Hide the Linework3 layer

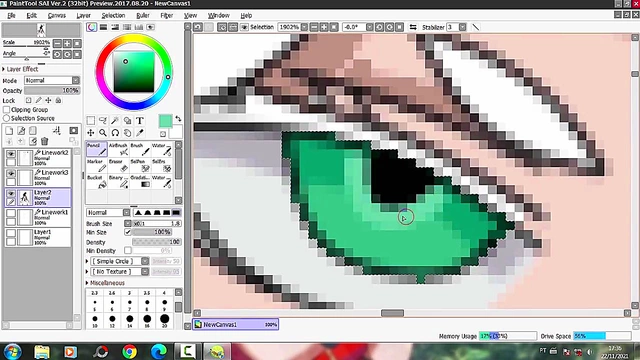pos(11,173)
